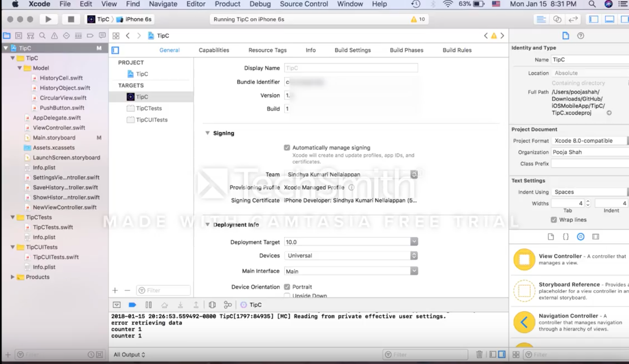Image resolution: width=629 pixels, height=364 pixels.
Task: Click the Organization field in inspector
Action: tap(590, 152)
